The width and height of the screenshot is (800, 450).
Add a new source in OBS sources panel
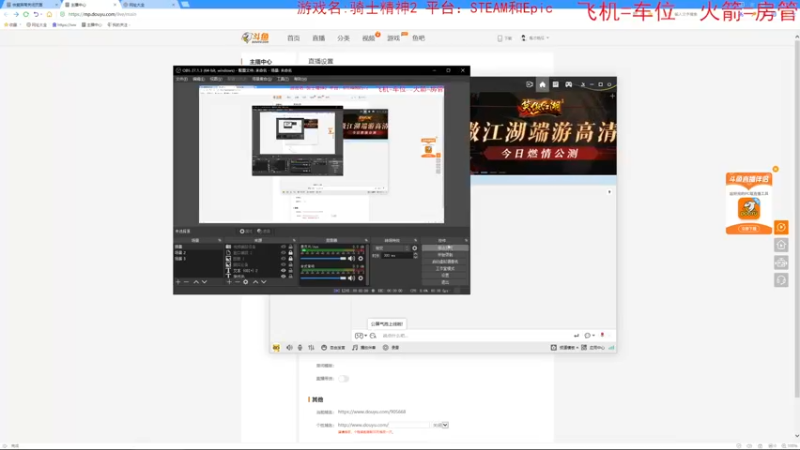tap(229, 282)
